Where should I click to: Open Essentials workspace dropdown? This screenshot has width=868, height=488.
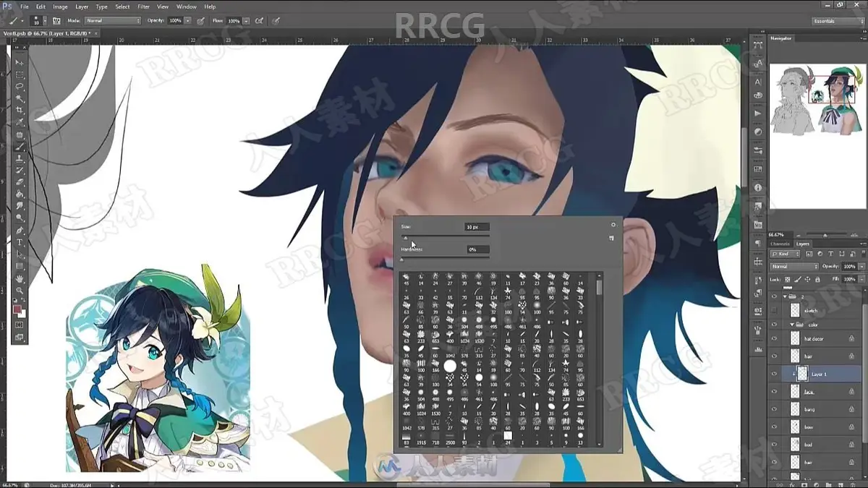(x=838, y=21)
